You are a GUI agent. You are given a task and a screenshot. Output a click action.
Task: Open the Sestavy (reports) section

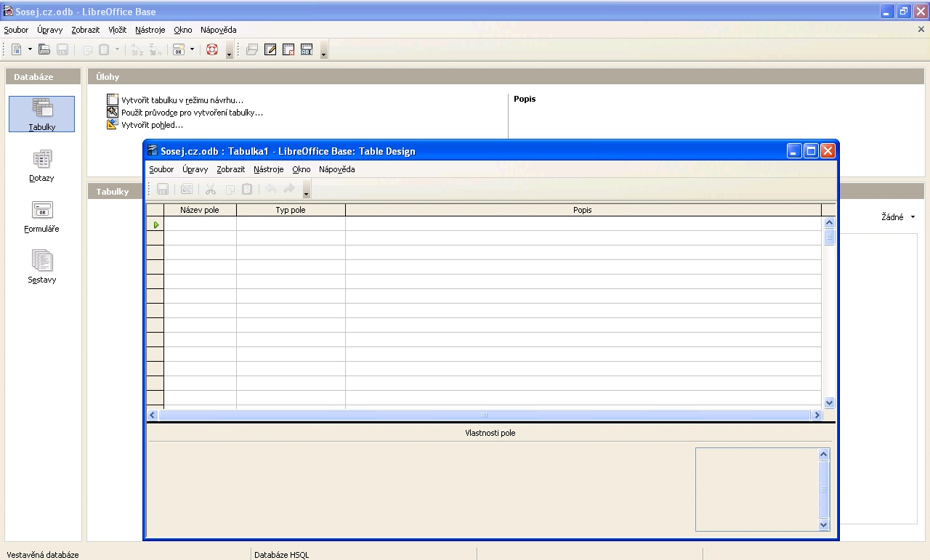click(x=41, y=267)
